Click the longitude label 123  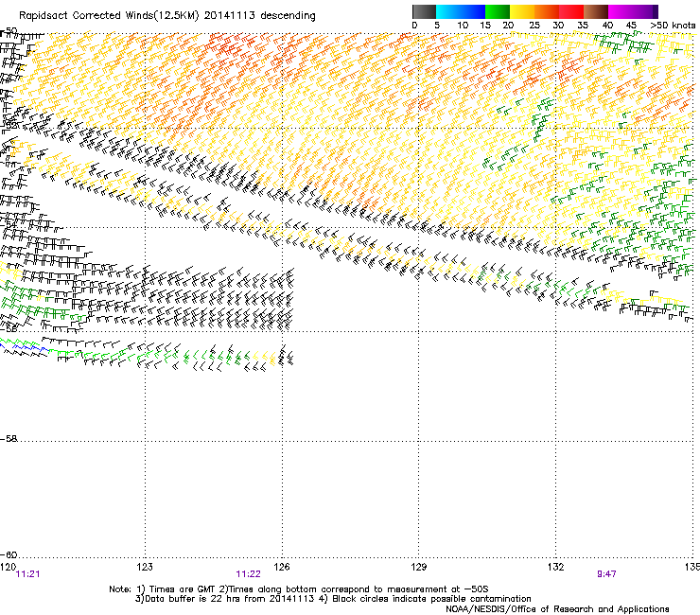coord(145,567)
